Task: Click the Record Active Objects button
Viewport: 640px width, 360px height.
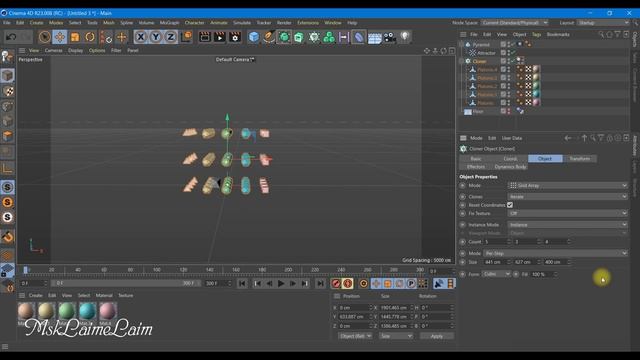Action: click(336, 284)
